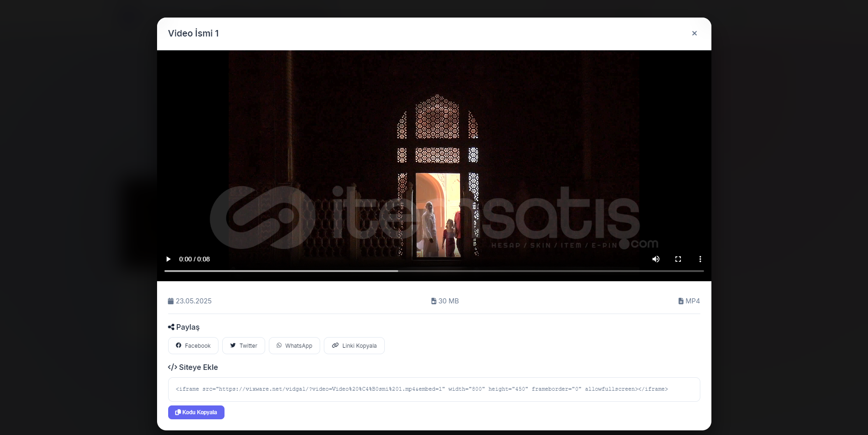The width and height of the screenshot is (868, 435).
Task: Click the MP4 format label
Action: tap(689, 301)
